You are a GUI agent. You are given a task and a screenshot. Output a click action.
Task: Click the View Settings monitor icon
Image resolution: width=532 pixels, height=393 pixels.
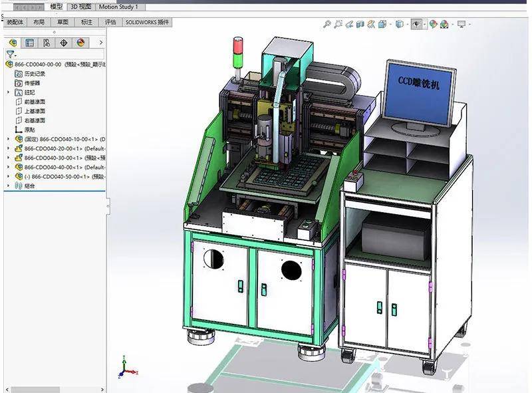pyautogui.click(x=462, y=24)
